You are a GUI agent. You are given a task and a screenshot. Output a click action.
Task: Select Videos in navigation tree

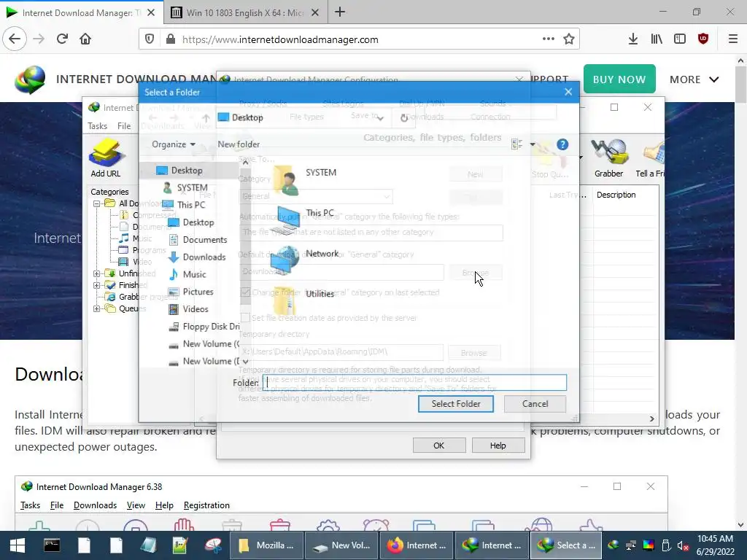tap(196, 309)
